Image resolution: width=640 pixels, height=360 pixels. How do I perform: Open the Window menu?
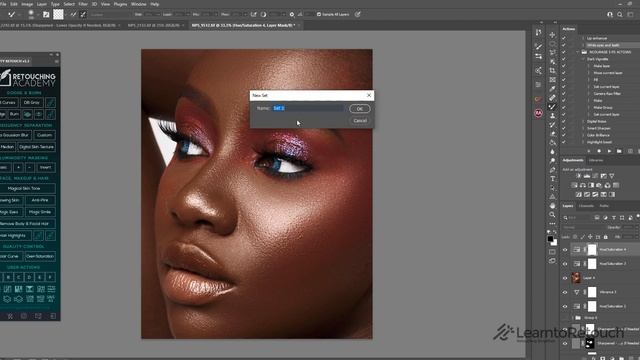[x=139, y=4]
